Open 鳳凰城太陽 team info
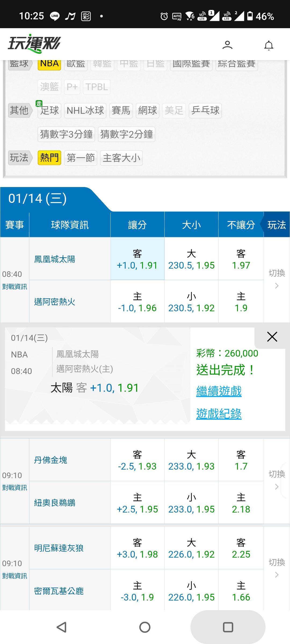Viewport: 290px width, 644px height. (55, 259)
